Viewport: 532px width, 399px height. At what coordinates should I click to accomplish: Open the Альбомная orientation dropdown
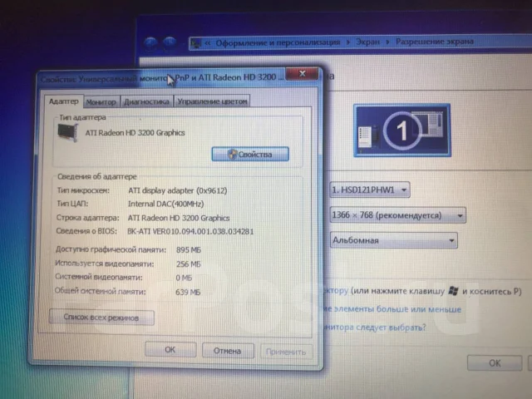393,240
